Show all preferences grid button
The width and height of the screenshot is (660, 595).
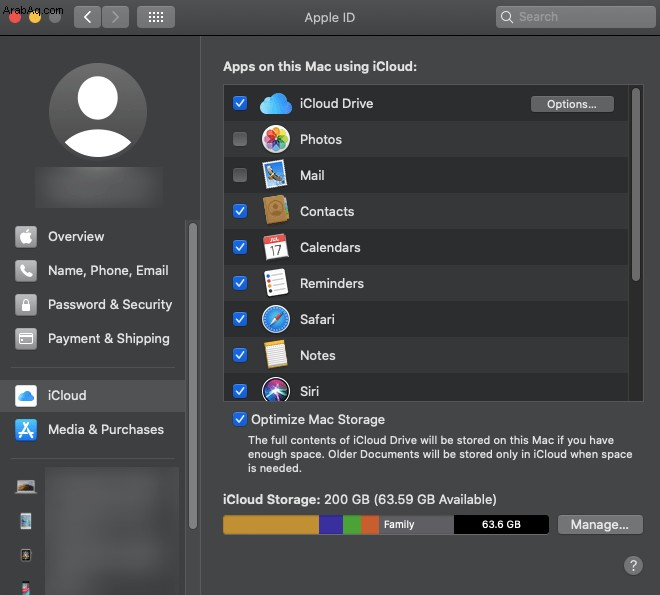click(x=156, y=17)
